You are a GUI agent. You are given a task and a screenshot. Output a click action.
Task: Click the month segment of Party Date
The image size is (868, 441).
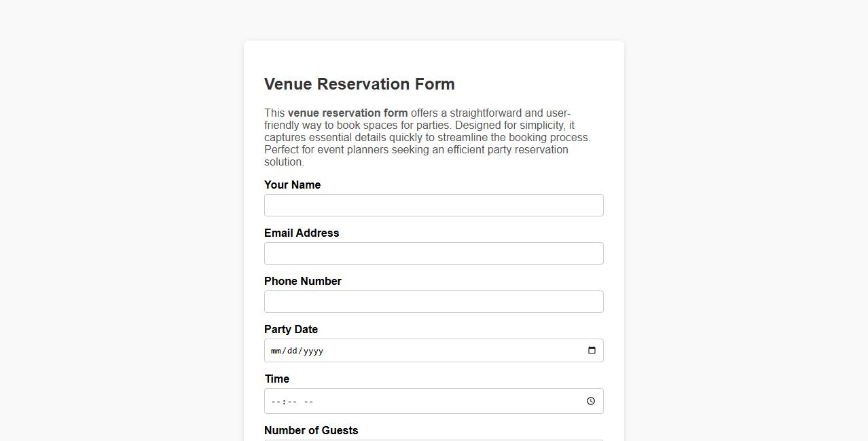point(276,351)
